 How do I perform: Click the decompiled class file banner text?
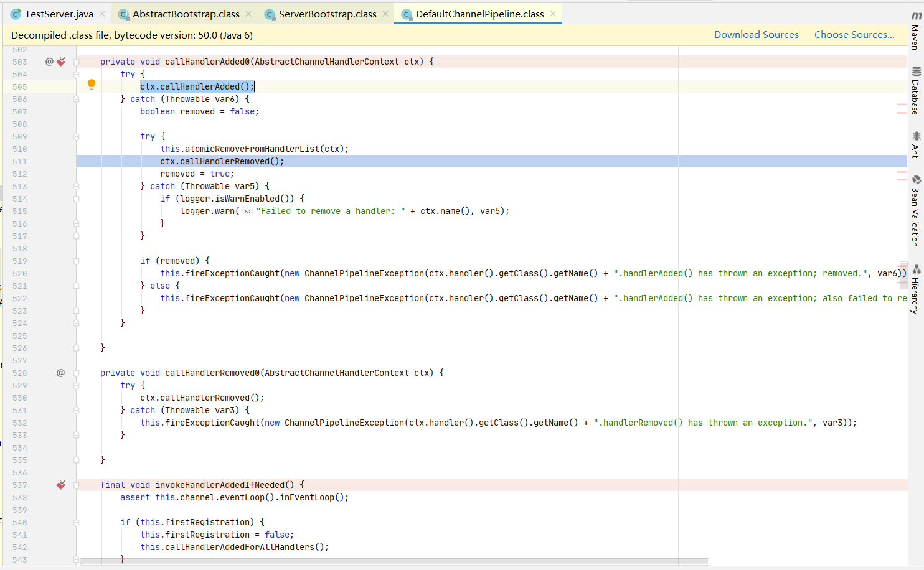[132, 35]
